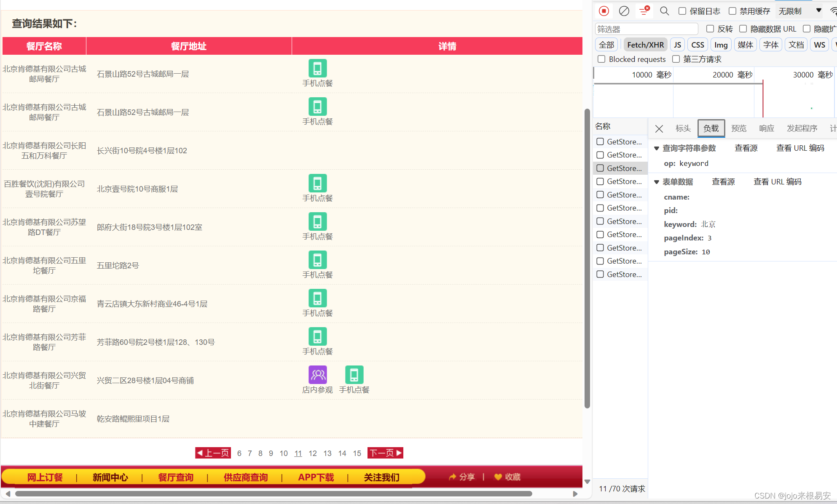Select the Fetch/XHR filter tab
837x504 pixels.
[x=645, y=45]
